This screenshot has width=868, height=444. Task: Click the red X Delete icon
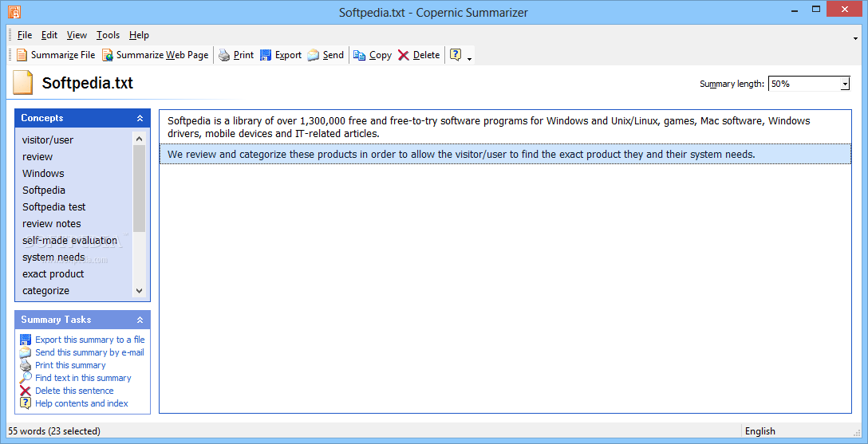click(404, 55)
